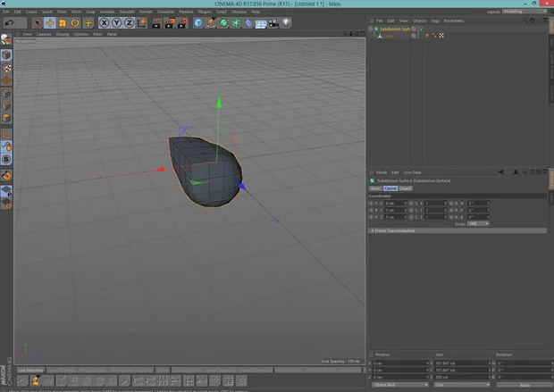The image size is (554, 392).
Task: Click the Render View clapperboard icon
Action: [x=155, y=22]
